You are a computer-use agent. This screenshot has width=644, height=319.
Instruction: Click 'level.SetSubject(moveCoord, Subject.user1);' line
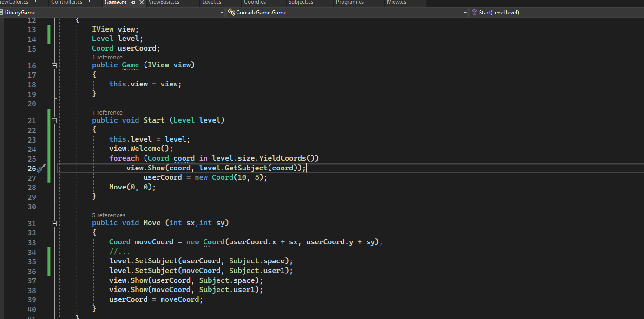[201, 271]
